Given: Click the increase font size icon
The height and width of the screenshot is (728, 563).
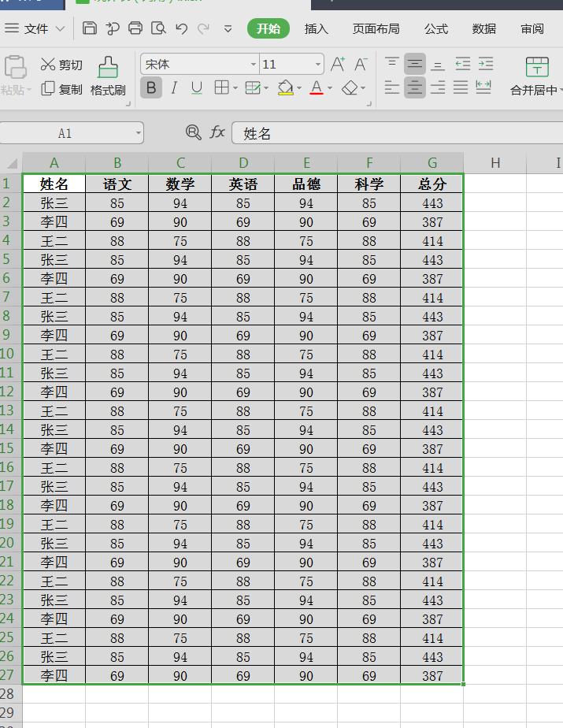Looking at the screenshot, I should pos(338,64).
